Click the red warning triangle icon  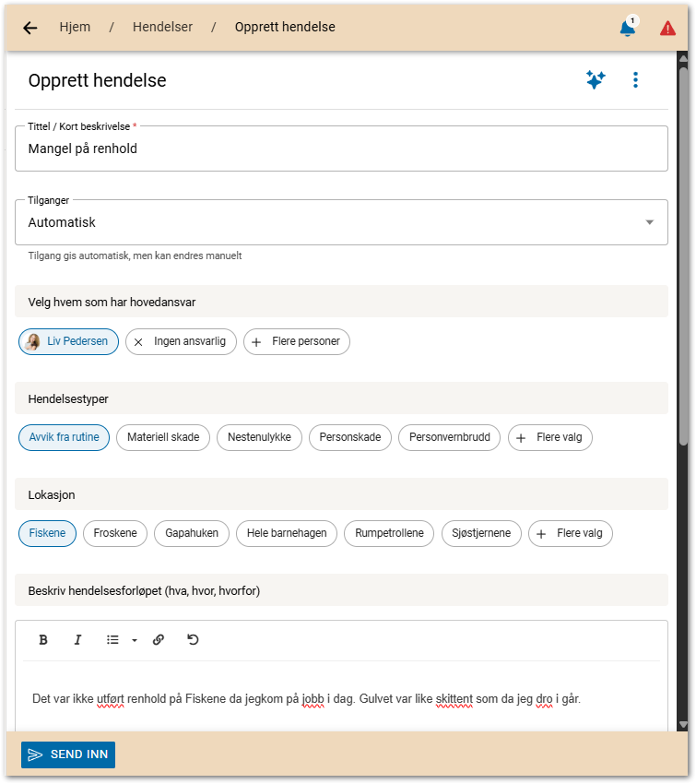[x=667, y=29]
